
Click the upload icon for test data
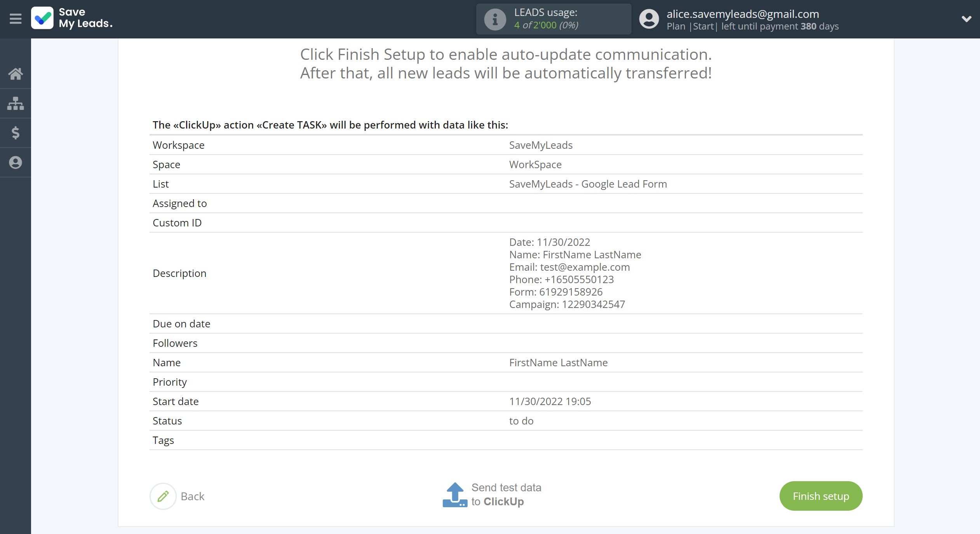455,495
